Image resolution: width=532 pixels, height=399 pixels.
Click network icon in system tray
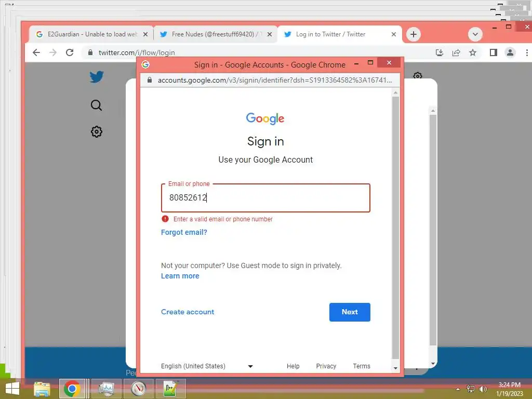(x=471, y=389)
